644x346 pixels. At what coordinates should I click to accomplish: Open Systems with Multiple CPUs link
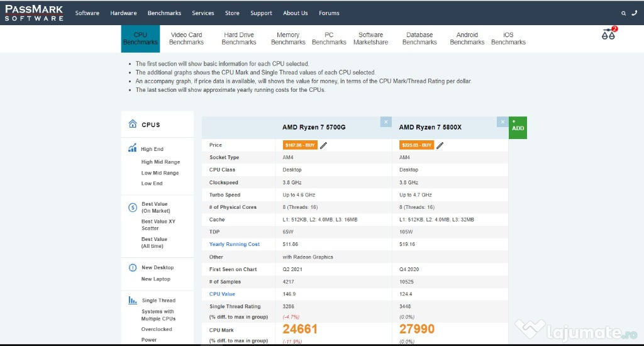tap(158, 315)
